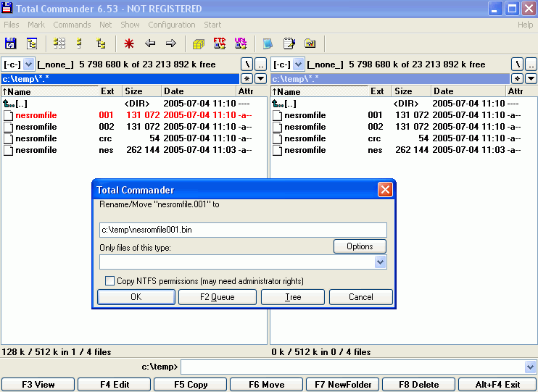Click the [..] parent entry in left panel
The image size is (538, 392).
[x=134, y=104]
